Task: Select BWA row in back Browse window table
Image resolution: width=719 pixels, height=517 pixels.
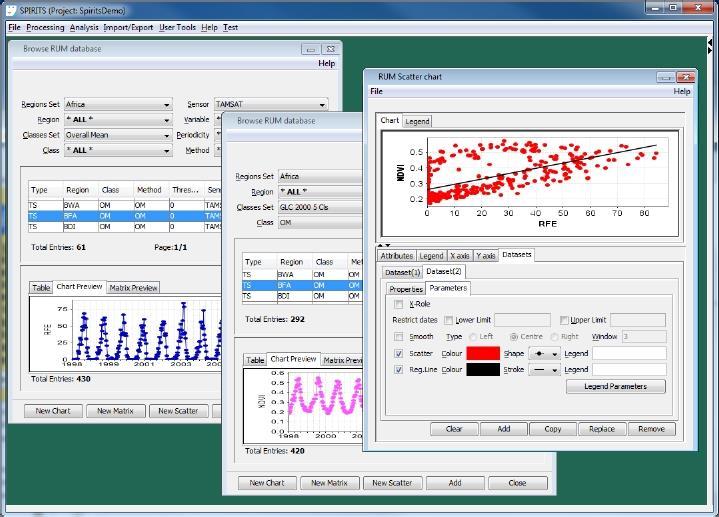Action: pos(125,205)
